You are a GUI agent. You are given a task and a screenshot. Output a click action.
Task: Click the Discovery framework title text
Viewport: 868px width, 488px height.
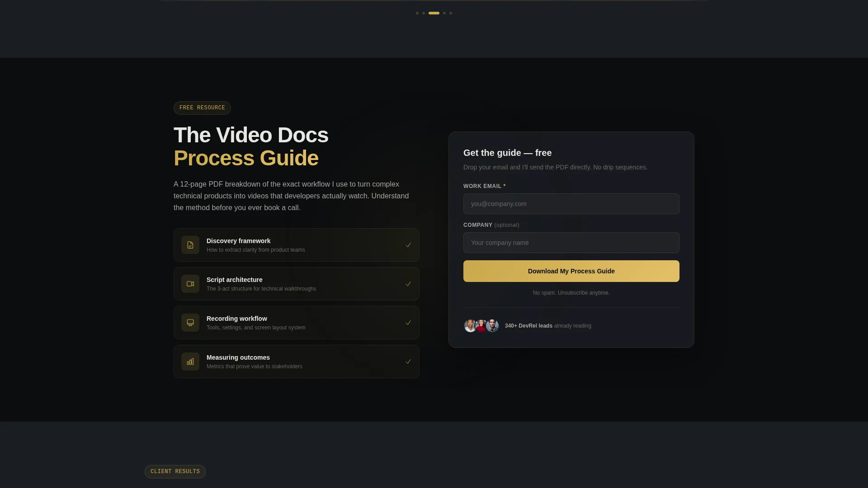(238, 241)
